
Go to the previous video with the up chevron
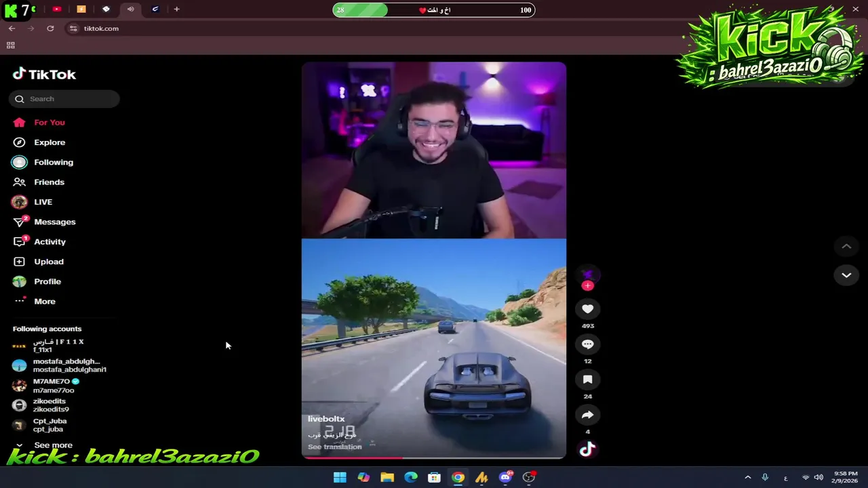tap(846, 247)
